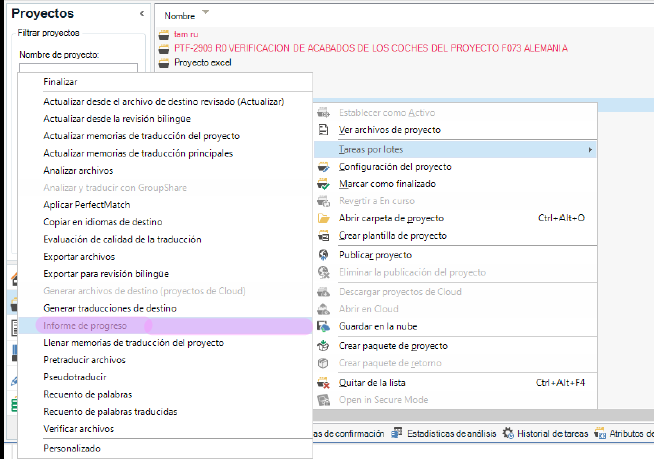Click the Nombre column header
Image resolution: width=654 pixels, height=459 pixels.
tap(180, 16)
